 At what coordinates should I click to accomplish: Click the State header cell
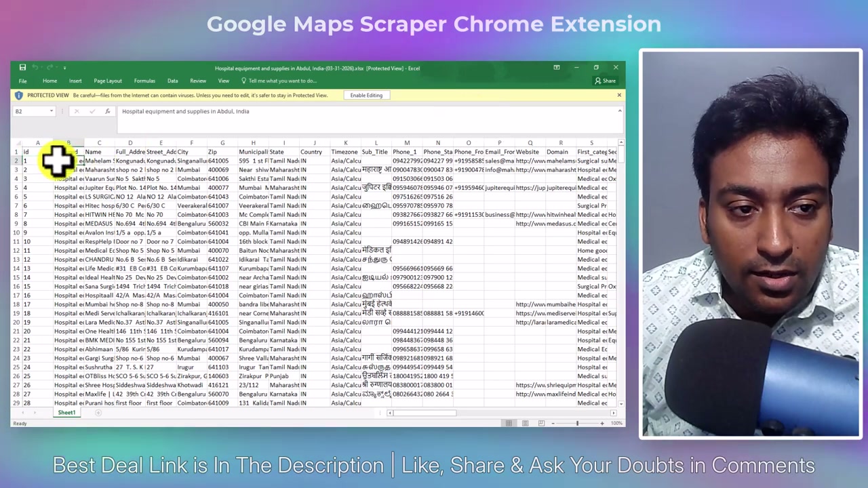(283, 152)
